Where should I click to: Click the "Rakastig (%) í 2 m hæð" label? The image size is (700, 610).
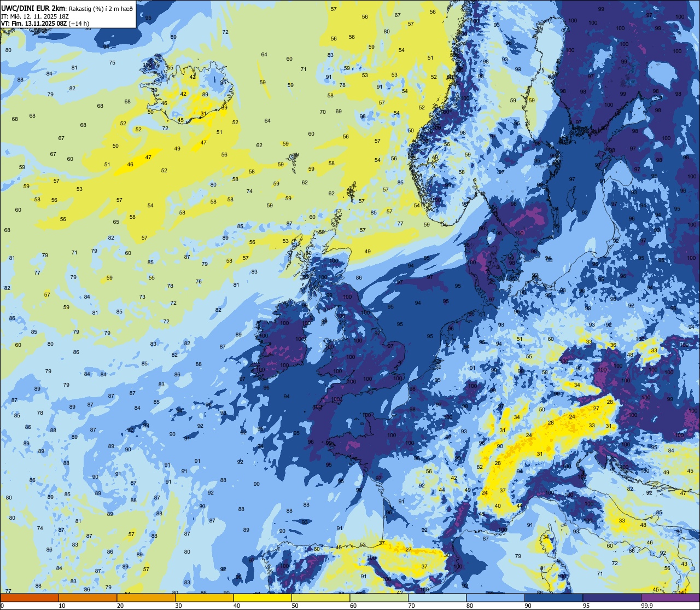click(x=101, y=9)
